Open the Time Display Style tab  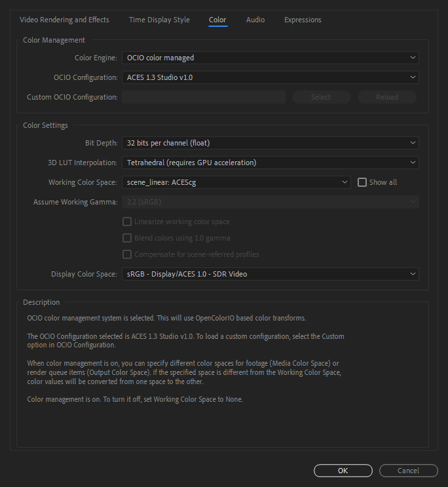[x=159, y=20]
